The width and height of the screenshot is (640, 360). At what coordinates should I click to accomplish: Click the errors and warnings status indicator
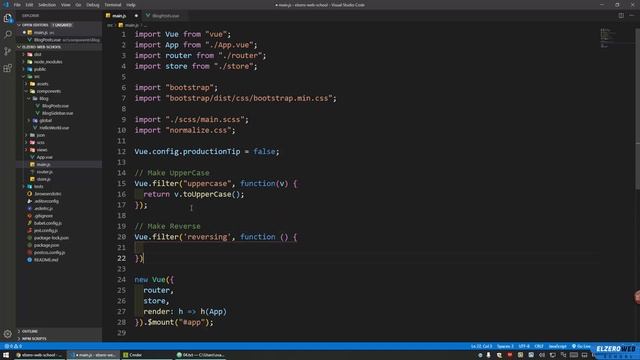13,346
